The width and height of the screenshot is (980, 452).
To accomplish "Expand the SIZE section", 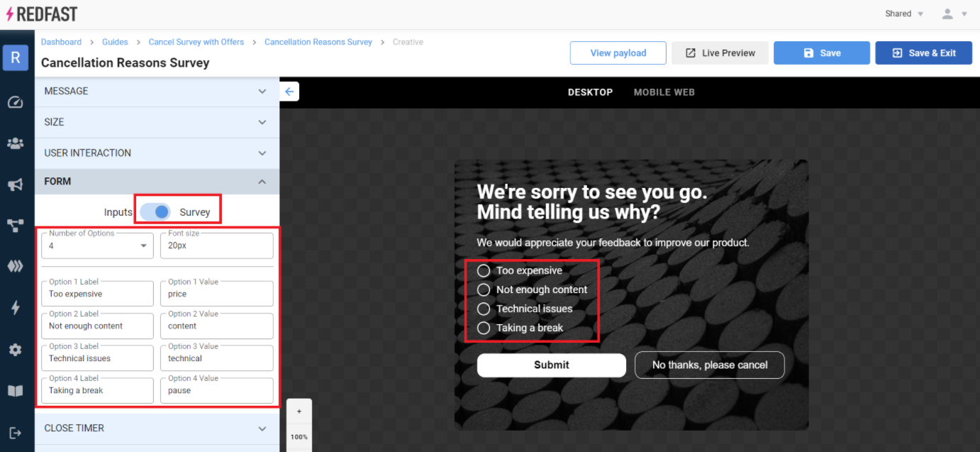I will pos(157,122).
